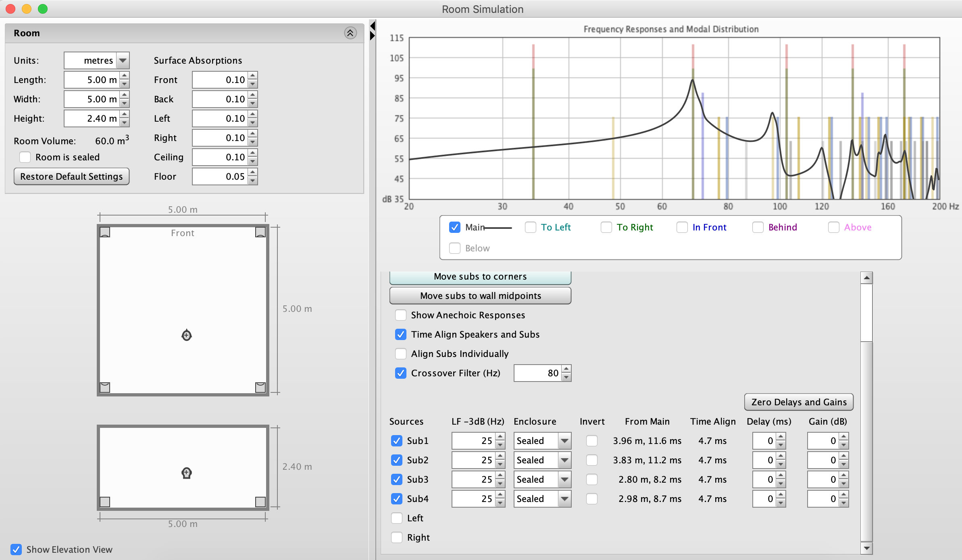This screenshot has height=560, width=962.
Task: Select the back-left corner subwoofer in plan view
Action: [105, 387]
